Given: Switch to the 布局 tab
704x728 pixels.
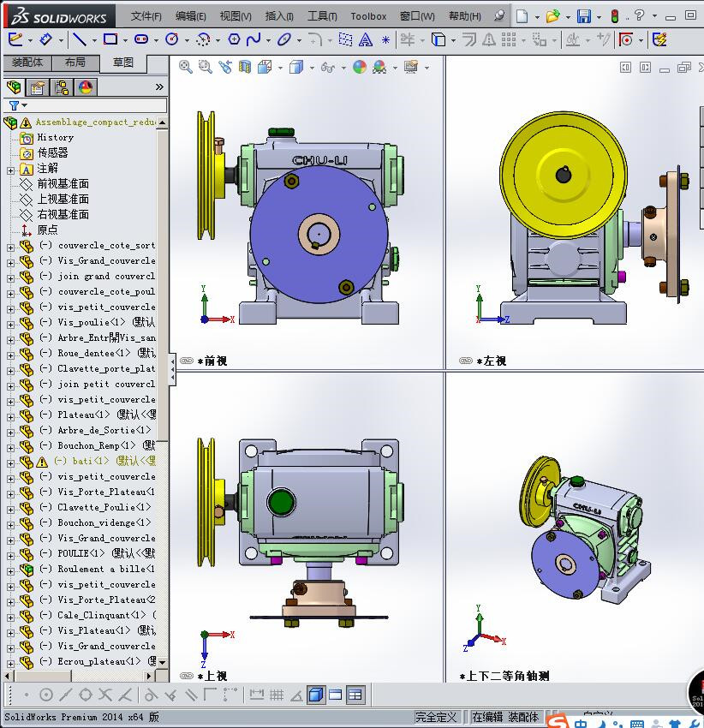Looking at the screenshot, I should point(75,63).
